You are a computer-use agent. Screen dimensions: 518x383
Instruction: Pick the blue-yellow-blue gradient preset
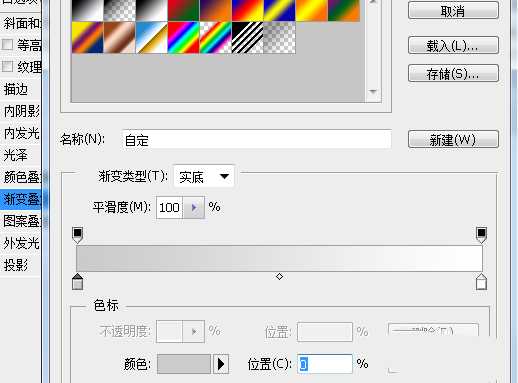pyautogui.click(x=279, y=10)
